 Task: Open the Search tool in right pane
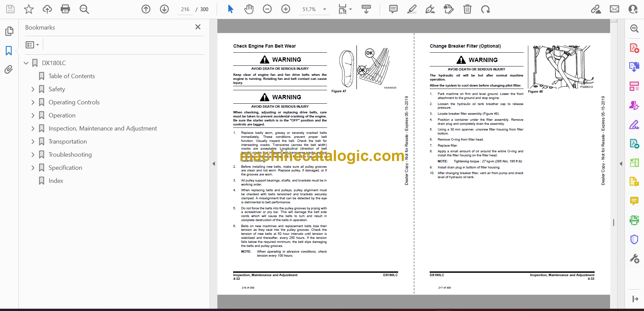pos(634,29)
